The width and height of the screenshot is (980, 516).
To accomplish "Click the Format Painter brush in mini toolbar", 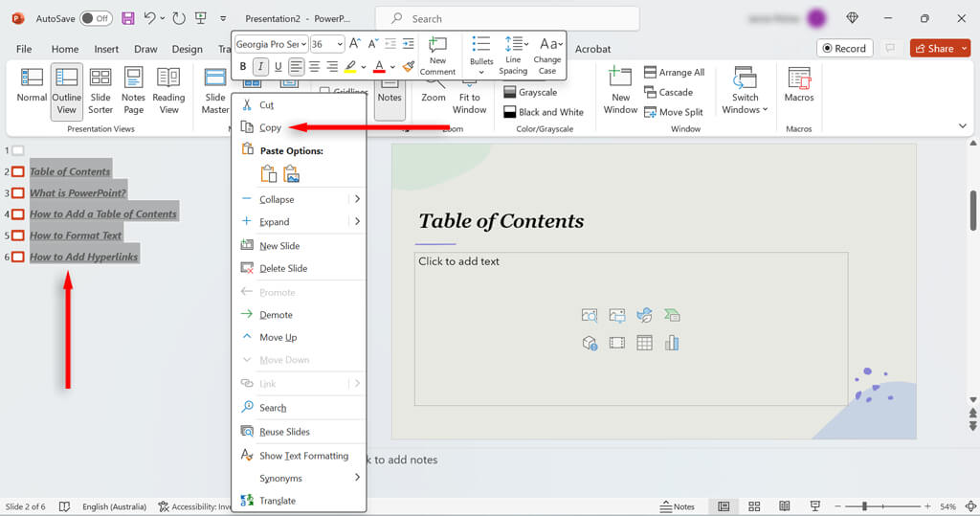I will tap(409, 66).
